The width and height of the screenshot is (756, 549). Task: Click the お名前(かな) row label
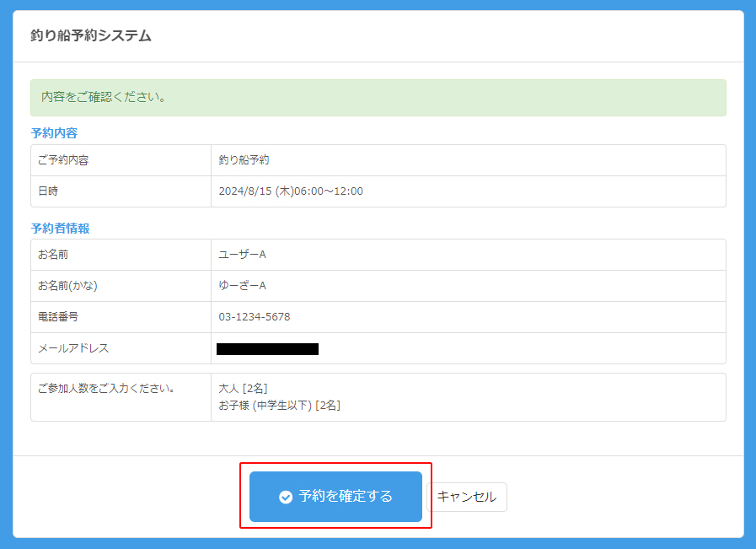point(67,286)
